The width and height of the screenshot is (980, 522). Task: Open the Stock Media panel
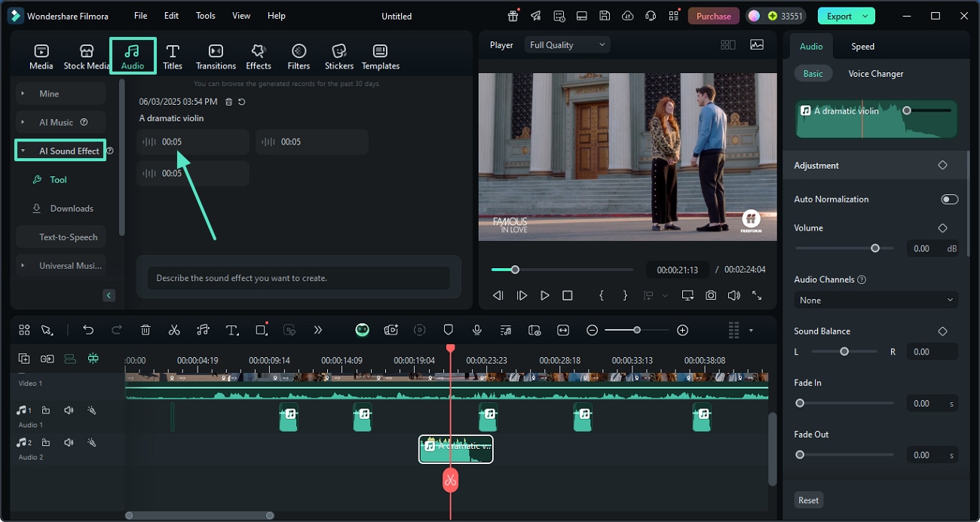tap(87, 57)
